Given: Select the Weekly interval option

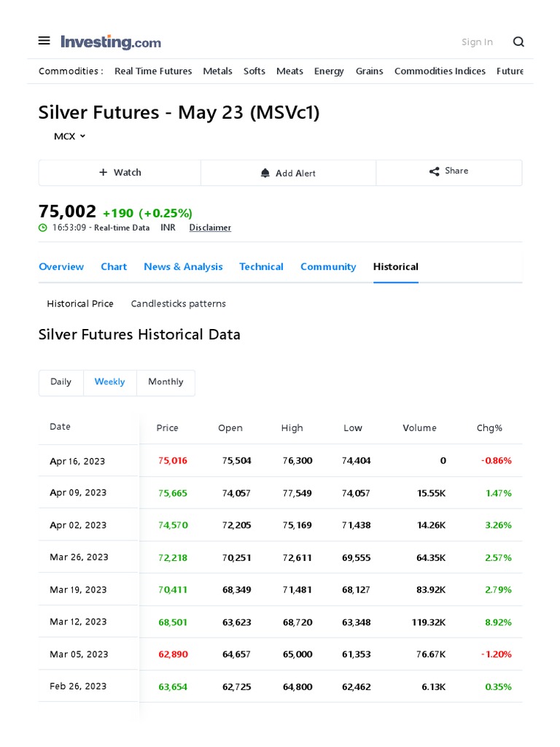Looking at the screenshot, I should coord(109,382).
